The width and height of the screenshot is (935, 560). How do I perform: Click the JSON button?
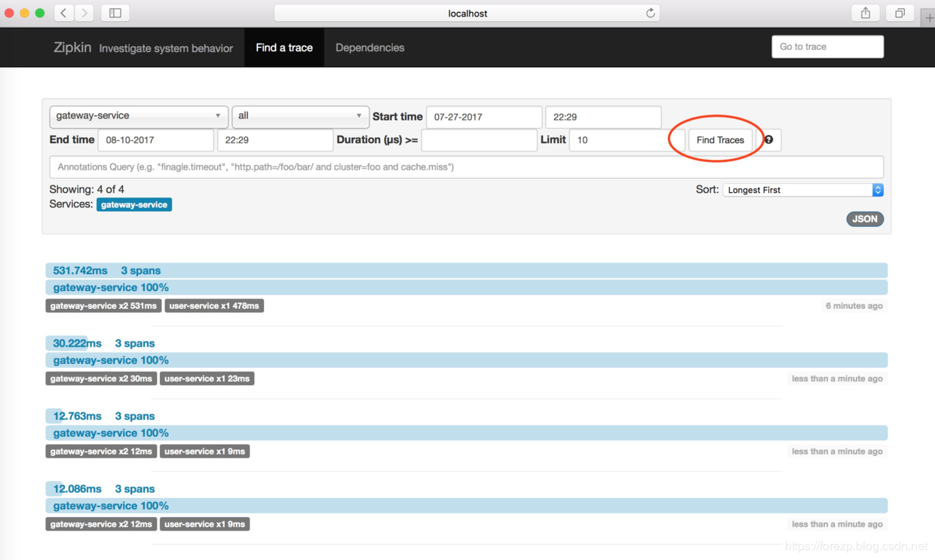click(865, 219)
